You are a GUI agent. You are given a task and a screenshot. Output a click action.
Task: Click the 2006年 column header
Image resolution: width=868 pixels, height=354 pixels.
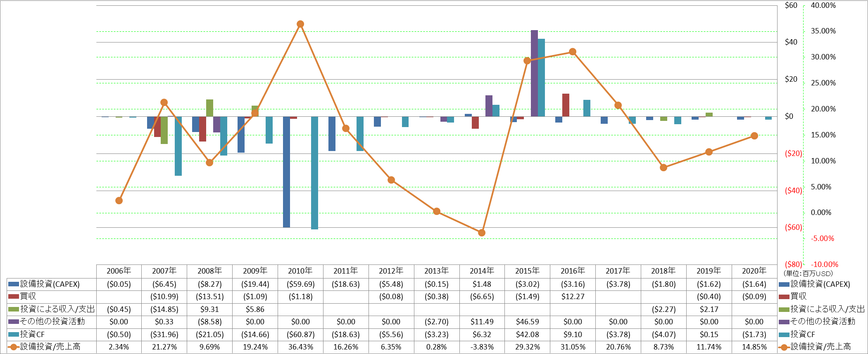point(119,271)
